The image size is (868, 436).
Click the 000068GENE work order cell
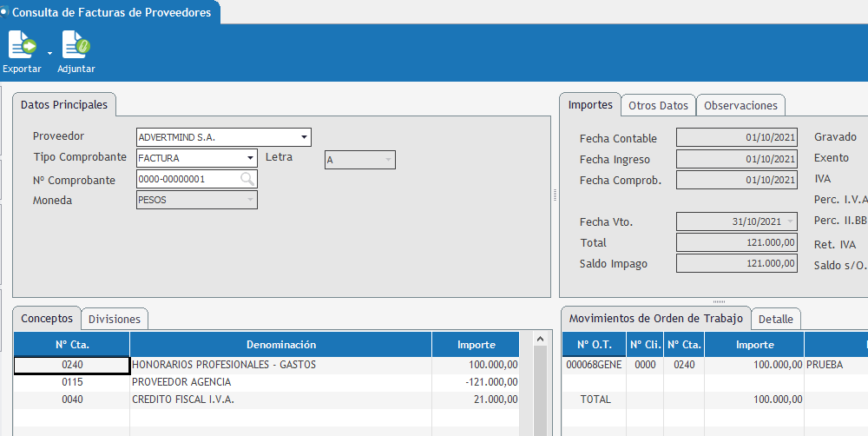tap(595, 365)
